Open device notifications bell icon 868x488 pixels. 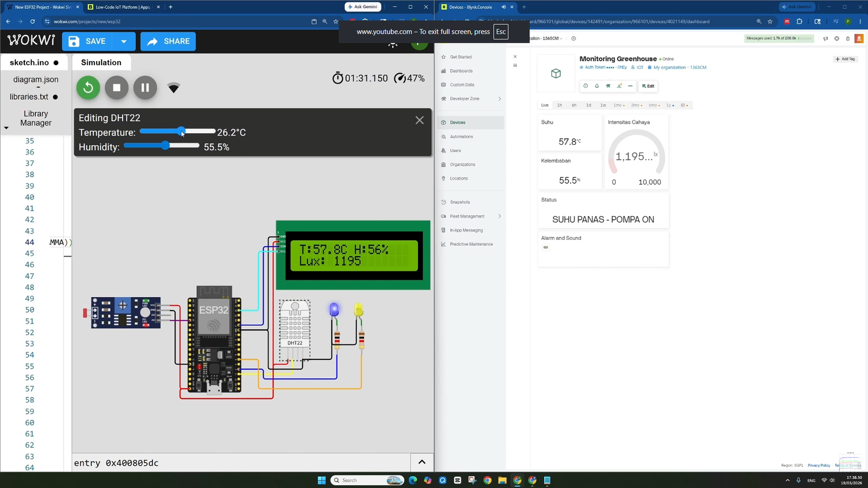pos(597,86)
